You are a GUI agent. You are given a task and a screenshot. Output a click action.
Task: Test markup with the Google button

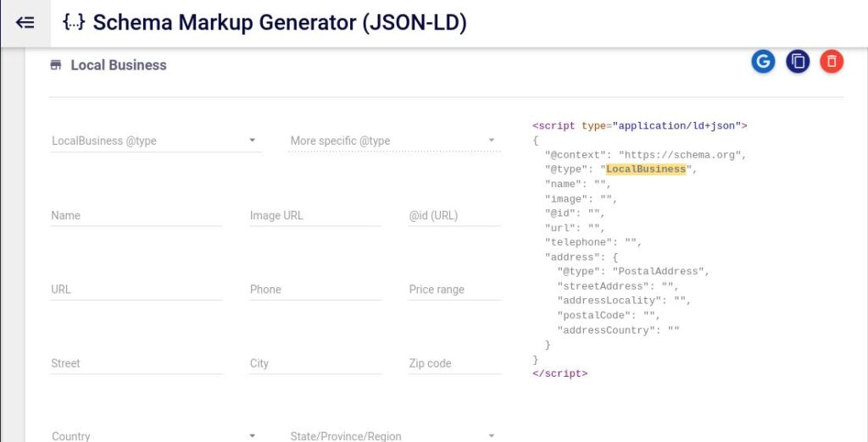click(x=763, y=62)
